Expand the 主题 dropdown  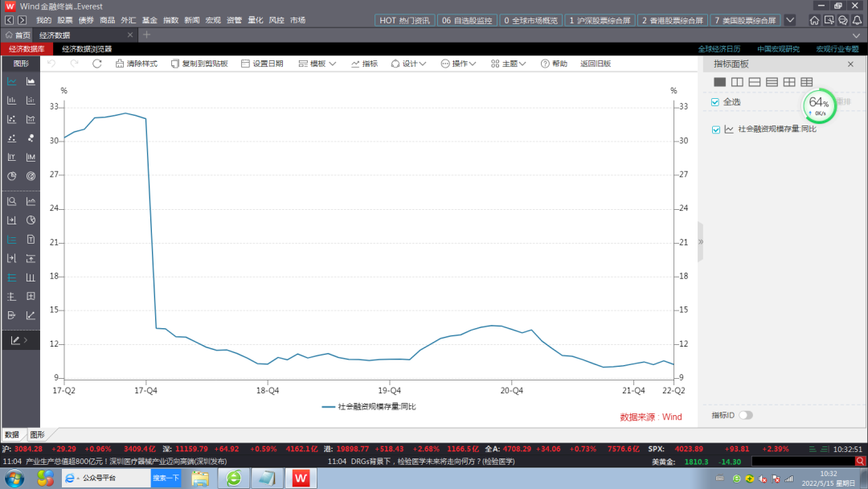pyautogui.click(x=509, y=64)
